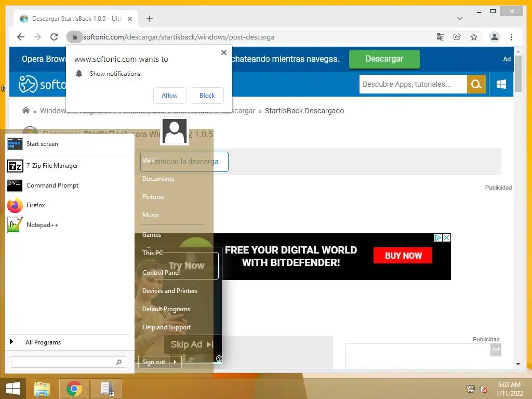Open Control Panel in start menu
The image size is (532, 399).
161,273
